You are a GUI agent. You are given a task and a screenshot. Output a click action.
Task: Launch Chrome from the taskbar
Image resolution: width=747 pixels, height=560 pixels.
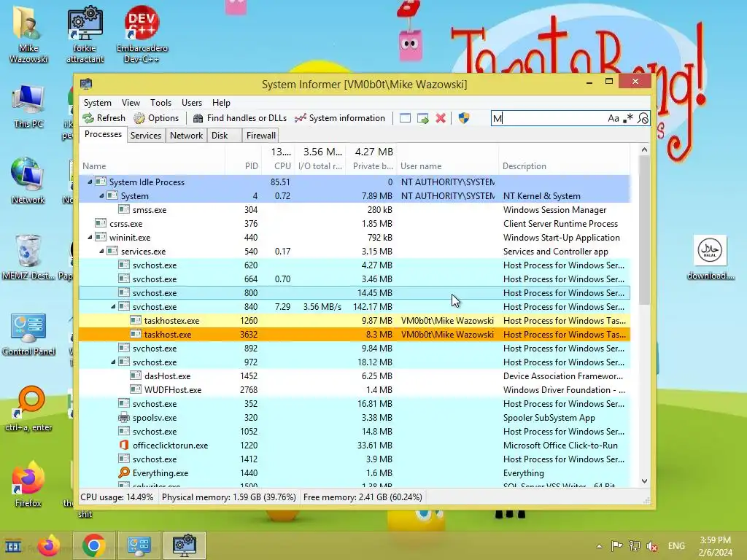94,545
